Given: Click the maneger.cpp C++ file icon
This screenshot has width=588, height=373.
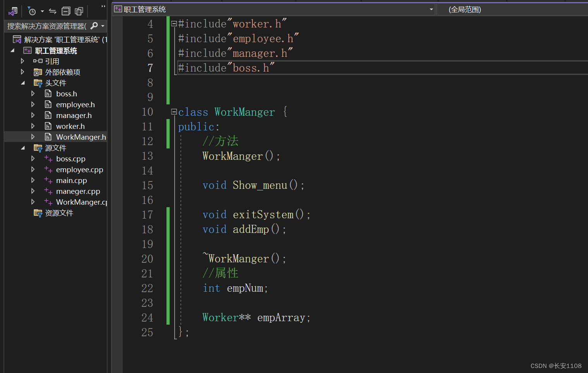Looking at the screenshot, I should point(48,191).
